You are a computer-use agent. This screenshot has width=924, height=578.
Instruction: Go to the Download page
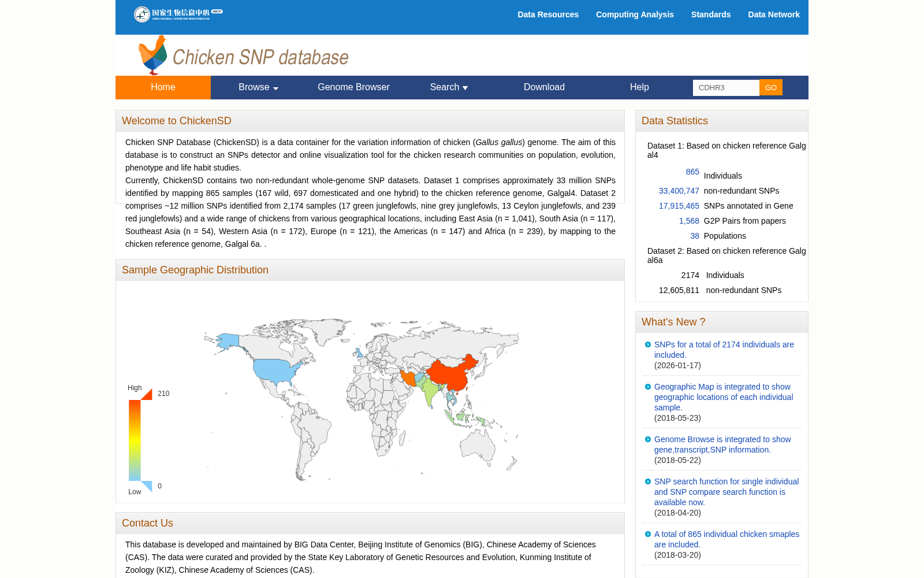[544, 87]
